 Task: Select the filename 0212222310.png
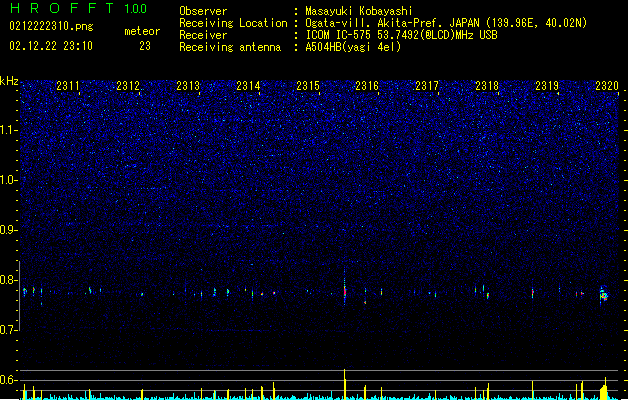[51, 26]
